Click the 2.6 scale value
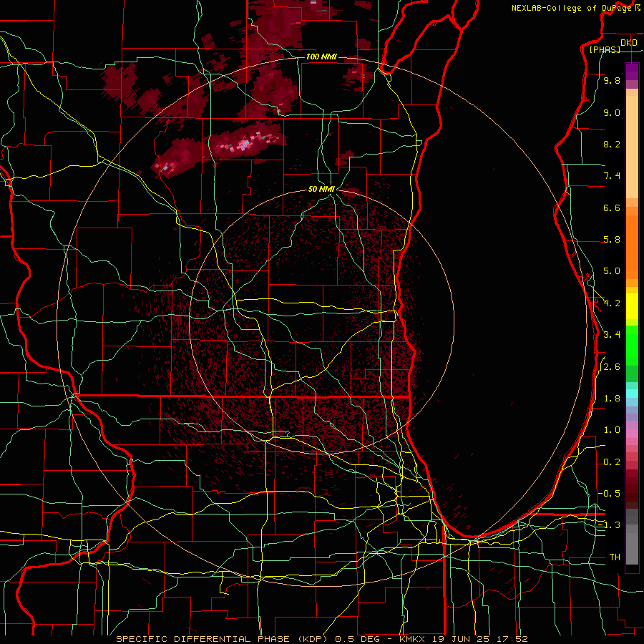This screenshot has height=644, width=644. [612, 367]
